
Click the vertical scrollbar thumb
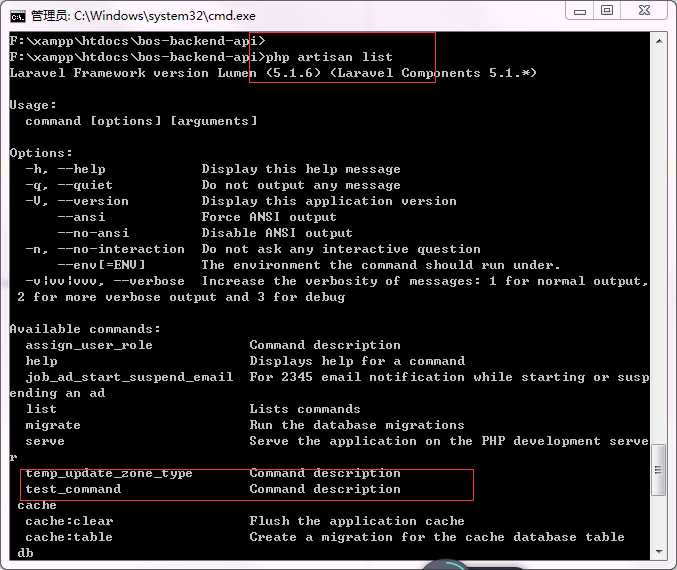pyautogui.click(x=659, y=470)
